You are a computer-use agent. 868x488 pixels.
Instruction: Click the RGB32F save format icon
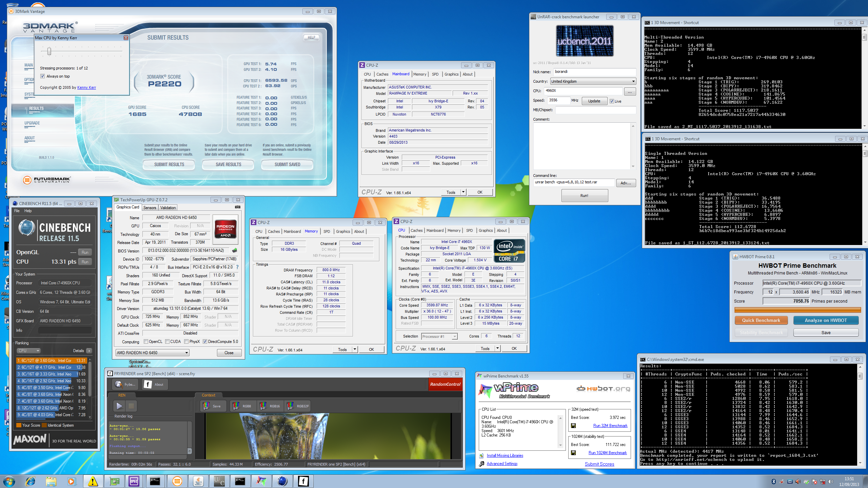click(290, 406)
